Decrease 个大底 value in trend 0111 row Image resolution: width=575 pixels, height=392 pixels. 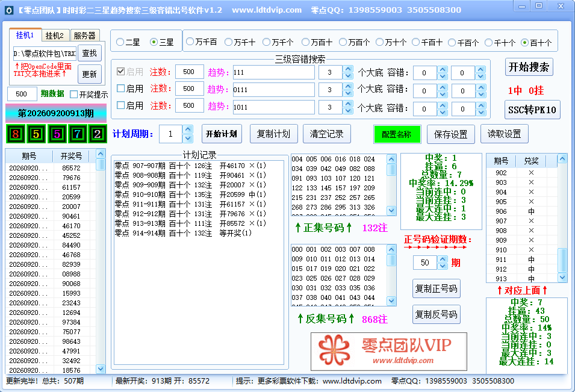tap(348, 93)
